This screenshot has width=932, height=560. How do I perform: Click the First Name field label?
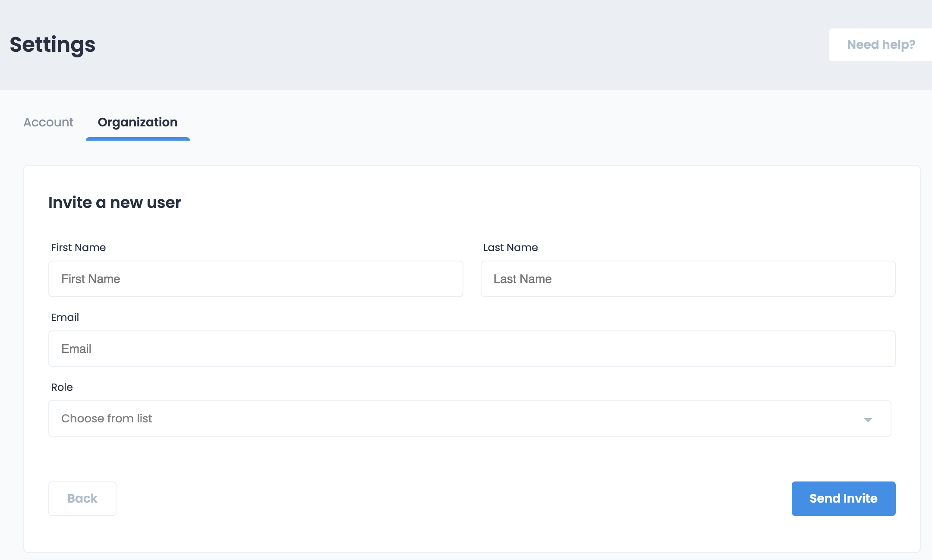pyautogui.click(x=78, y=248)
